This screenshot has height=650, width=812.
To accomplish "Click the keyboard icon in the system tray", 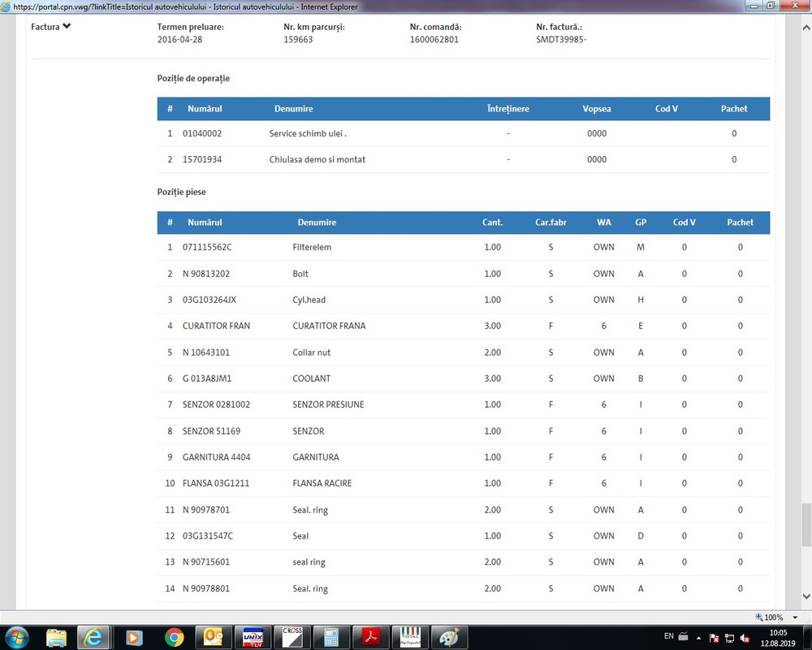I will click(683, 636).
